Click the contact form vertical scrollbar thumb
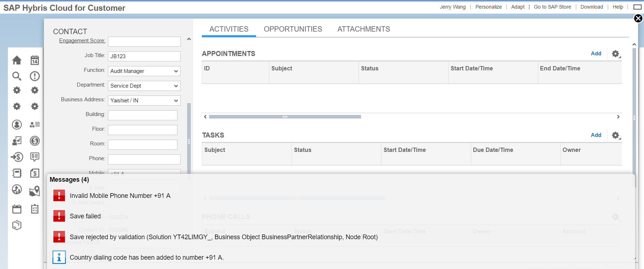 189,141
